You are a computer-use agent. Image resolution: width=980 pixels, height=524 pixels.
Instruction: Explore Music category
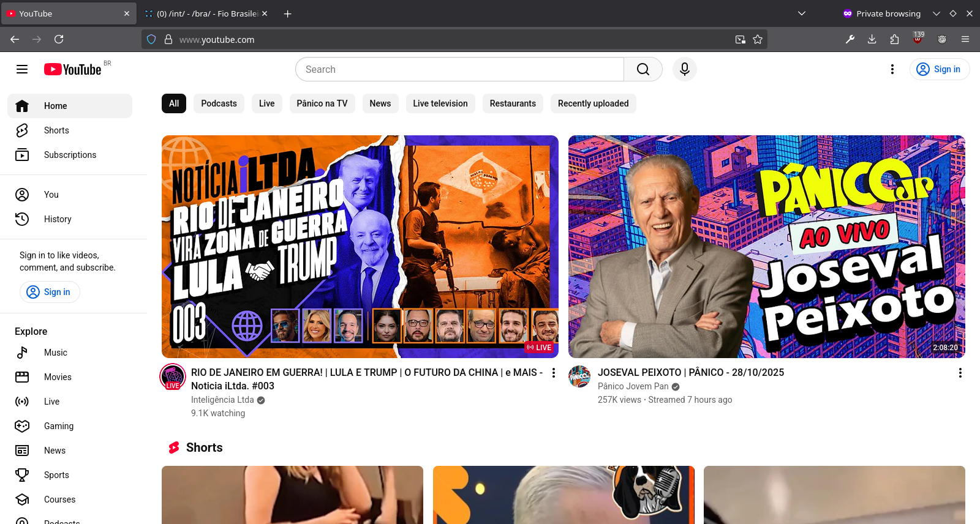70,353
